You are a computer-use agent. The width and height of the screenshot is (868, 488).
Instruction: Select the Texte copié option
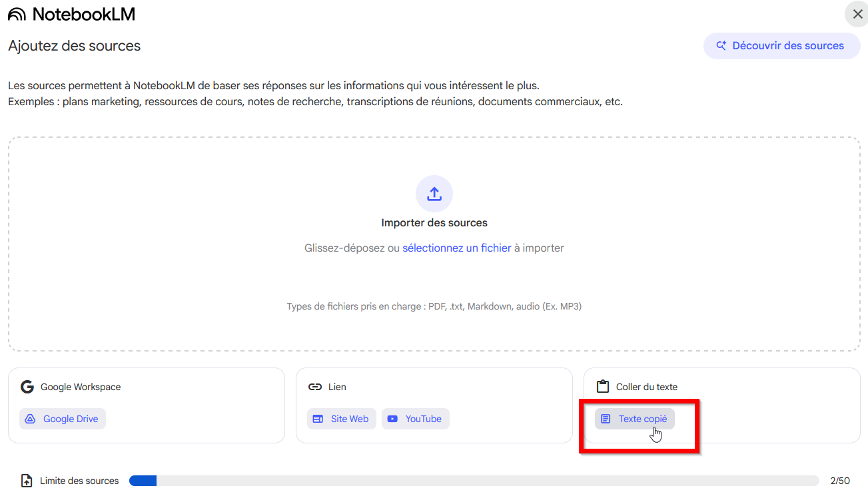tap(634, 419)
